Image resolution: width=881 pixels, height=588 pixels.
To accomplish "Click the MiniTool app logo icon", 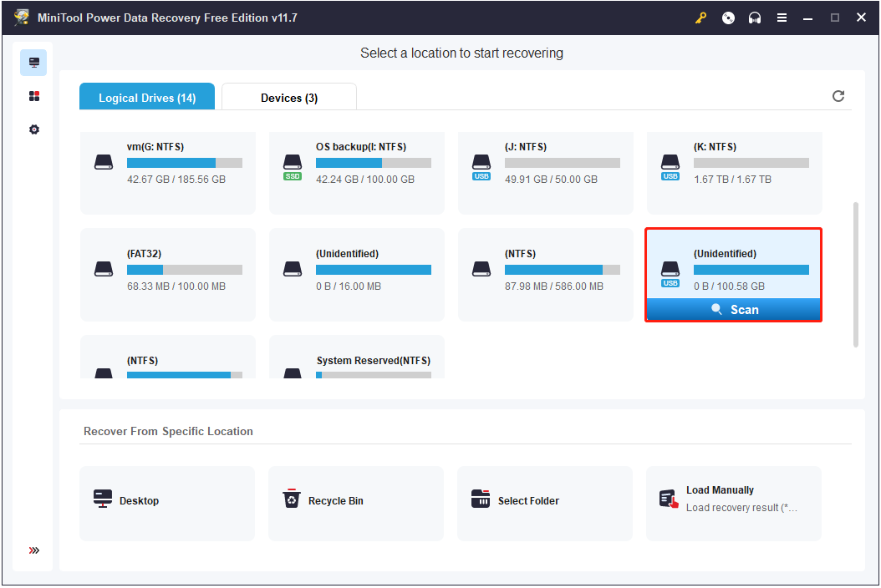I will click(23, 18).
